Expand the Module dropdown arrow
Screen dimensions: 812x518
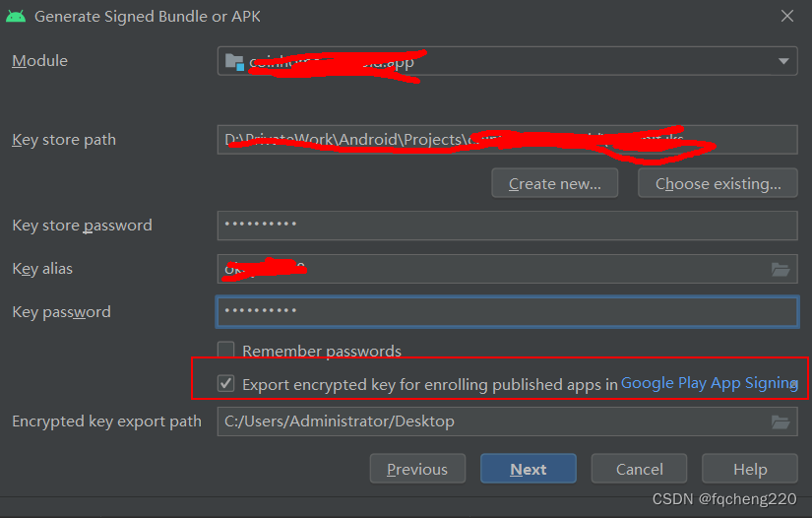click(x=783, y=61)
